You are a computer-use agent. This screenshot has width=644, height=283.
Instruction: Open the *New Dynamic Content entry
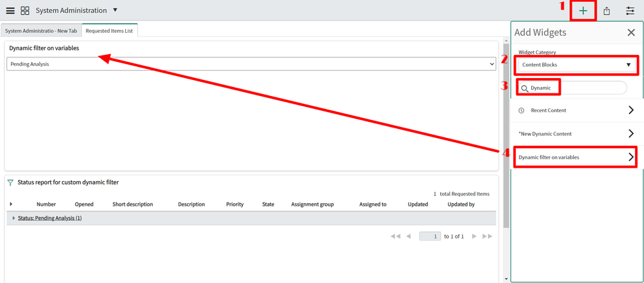pyautogui.click(x=577, y=134)
